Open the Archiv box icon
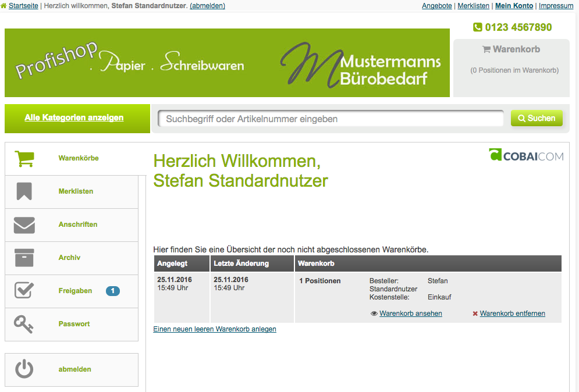 point(24,257)
